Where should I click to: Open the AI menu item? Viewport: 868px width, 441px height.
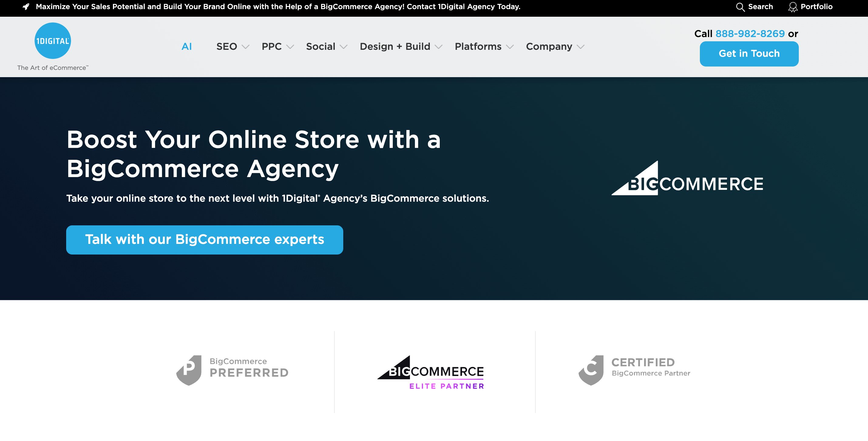[x=187, y=46]
